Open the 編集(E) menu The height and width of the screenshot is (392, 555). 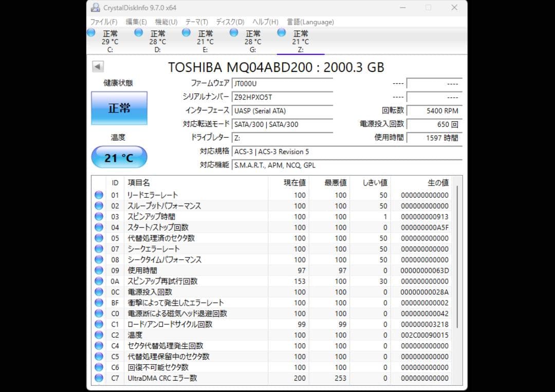pos(136,22)
